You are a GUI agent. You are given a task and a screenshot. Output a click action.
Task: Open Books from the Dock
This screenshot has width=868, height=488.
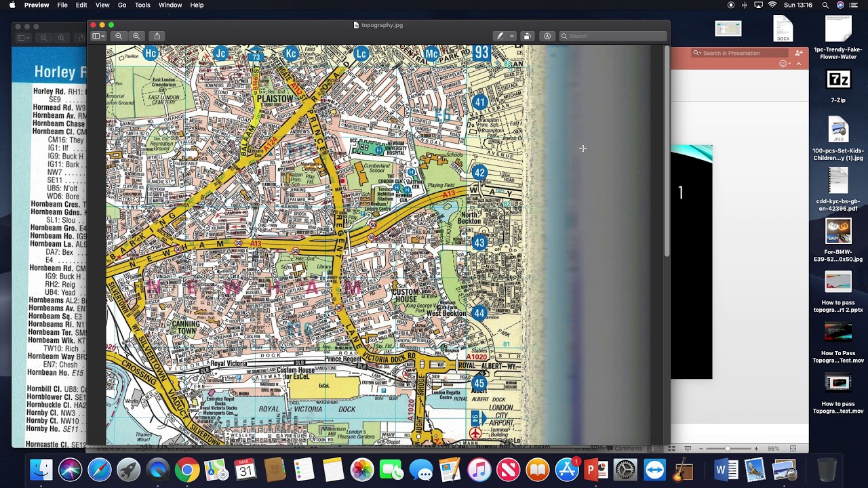click(x=537, y=470)
